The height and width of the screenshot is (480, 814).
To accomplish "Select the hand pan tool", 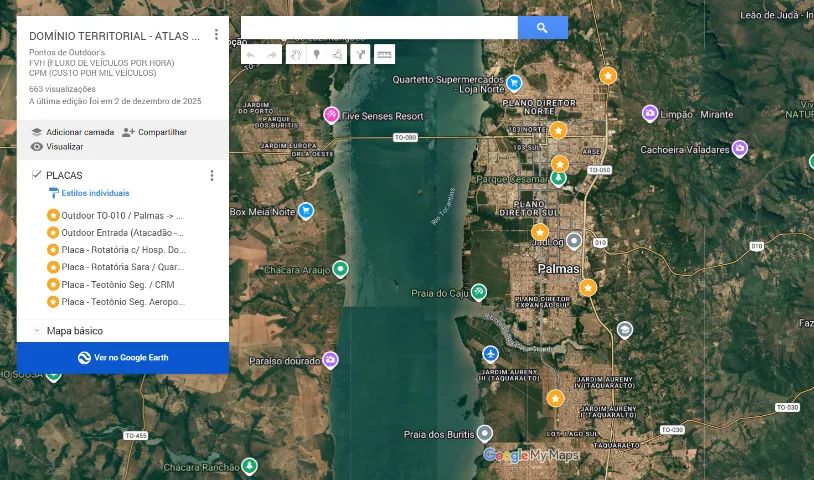I will (x=296, y=54).
